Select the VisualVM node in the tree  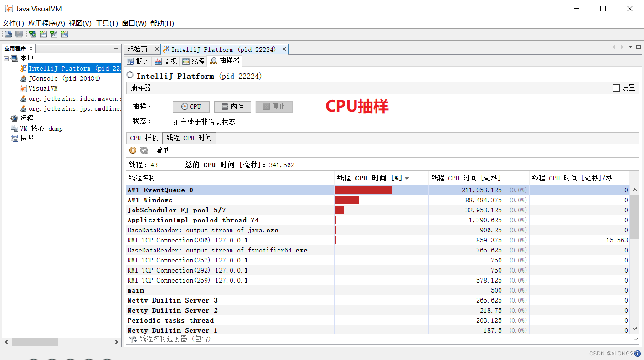point(43,88)
